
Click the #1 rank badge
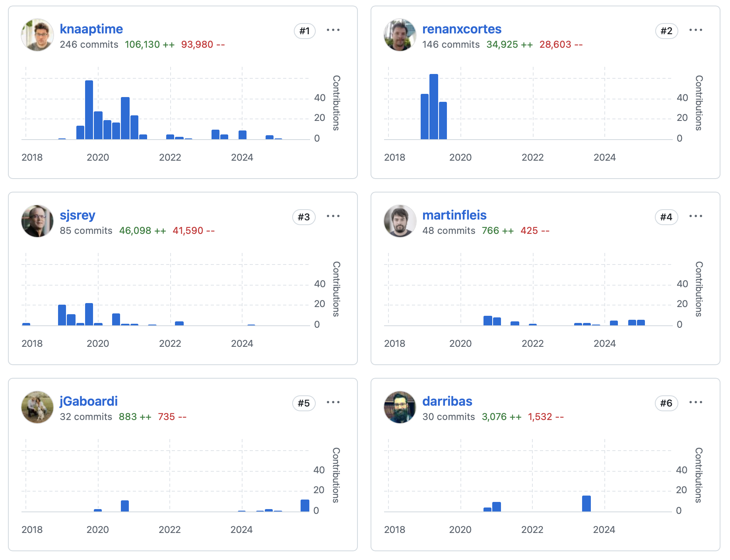[305, 31]
